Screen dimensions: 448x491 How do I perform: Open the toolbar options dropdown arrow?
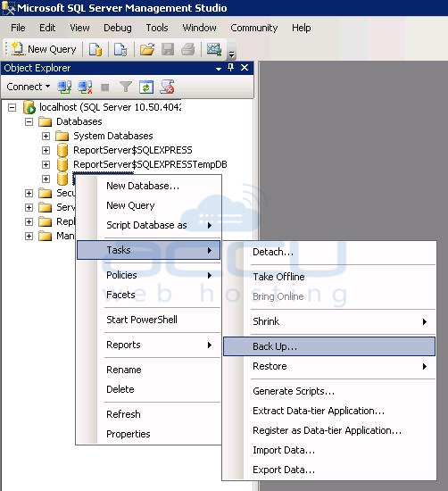[x=232, y=54]
